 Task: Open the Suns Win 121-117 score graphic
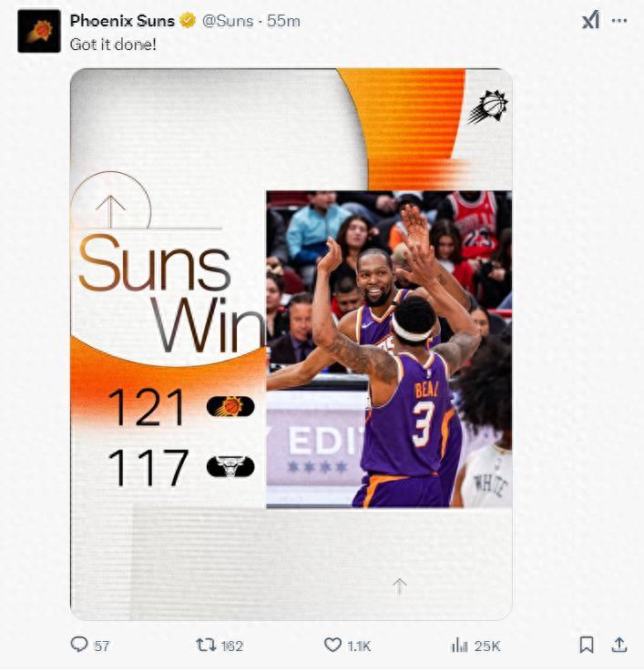[291, 344]
